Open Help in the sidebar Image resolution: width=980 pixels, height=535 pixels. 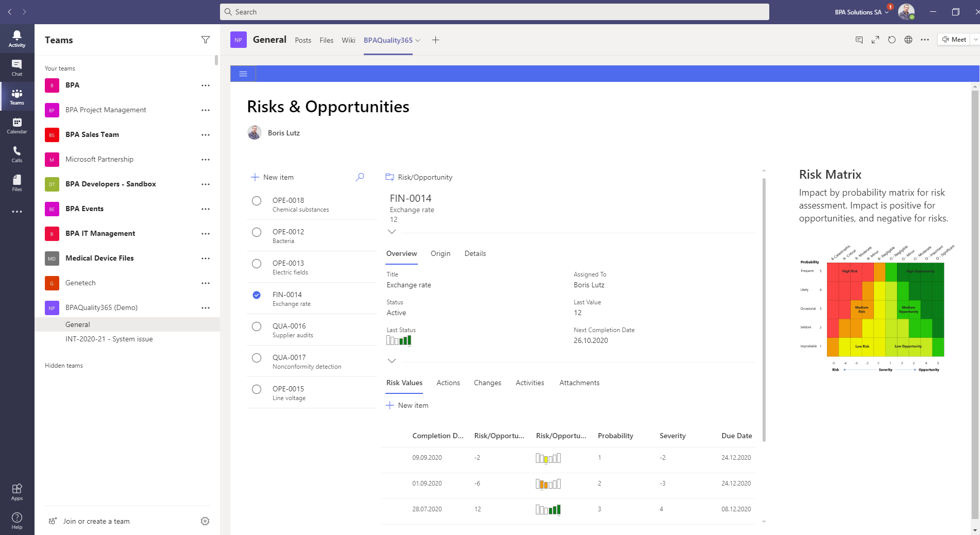click(17, 521)
